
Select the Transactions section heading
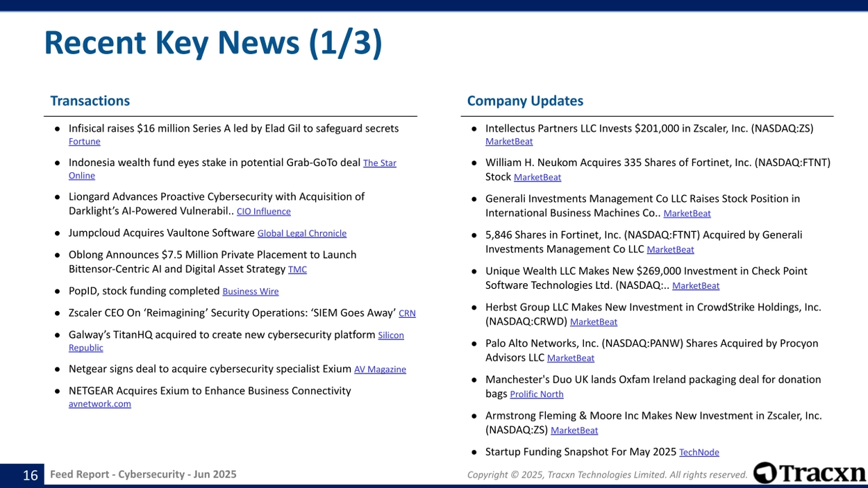coord(90,101)
